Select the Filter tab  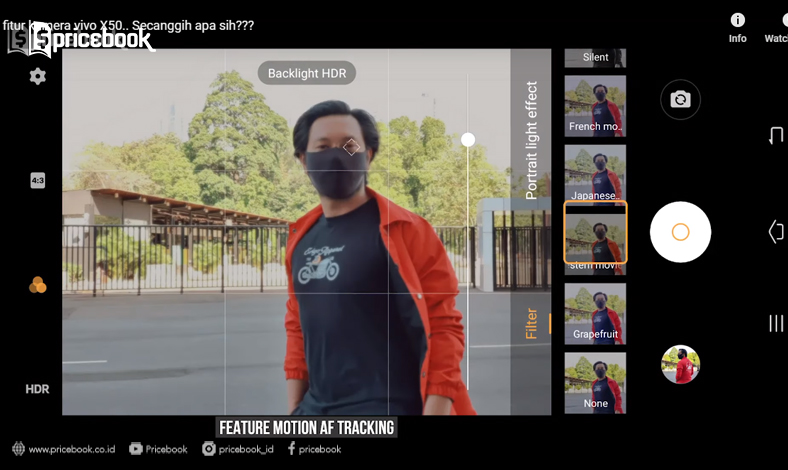click(531, 324)
